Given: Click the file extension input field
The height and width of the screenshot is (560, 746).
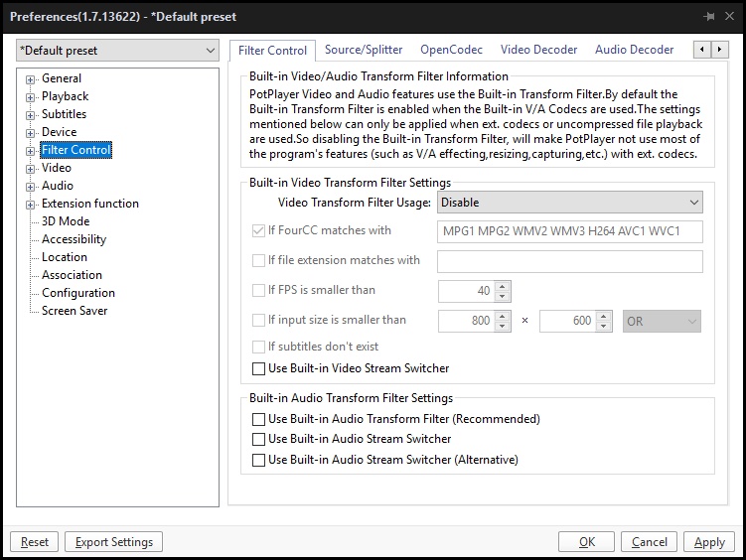Looking at the screenshot, I should point(570,261).
